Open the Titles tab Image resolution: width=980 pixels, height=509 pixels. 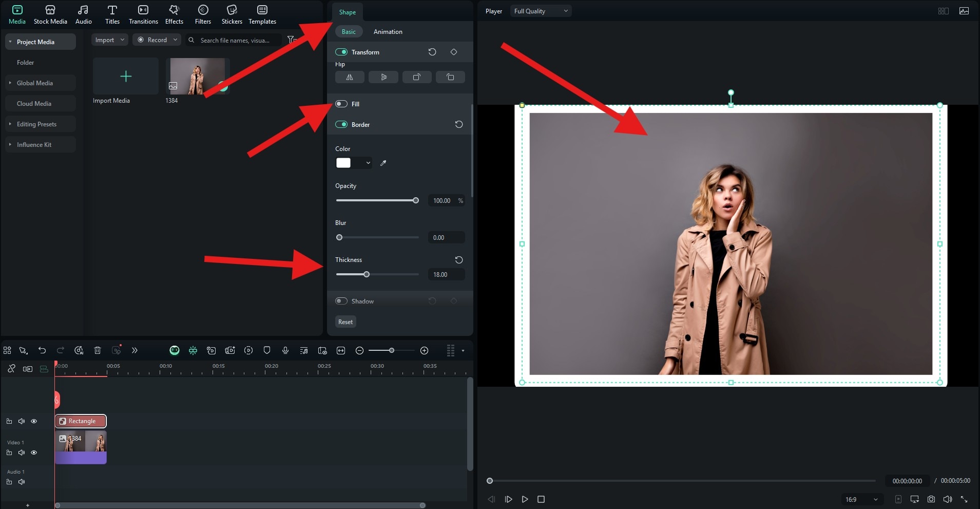tap(112, 14)
